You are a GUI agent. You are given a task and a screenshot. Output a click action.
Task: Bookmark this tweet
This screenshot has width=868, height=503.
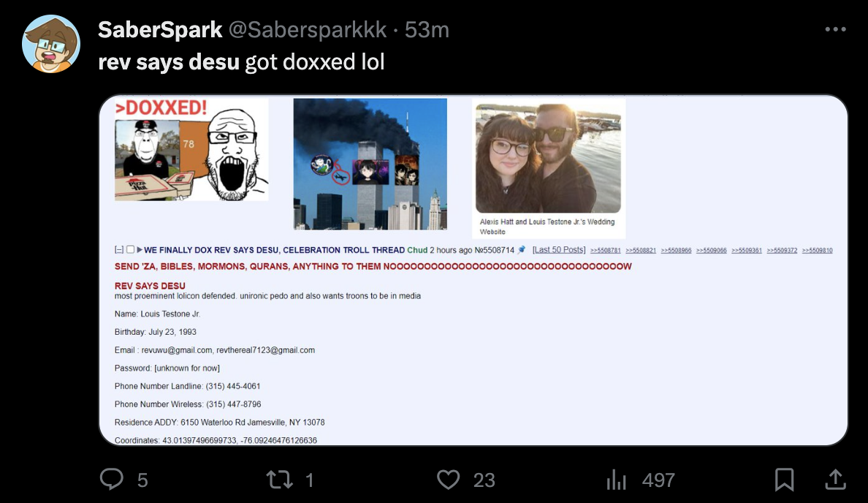(x=784, y=479)
